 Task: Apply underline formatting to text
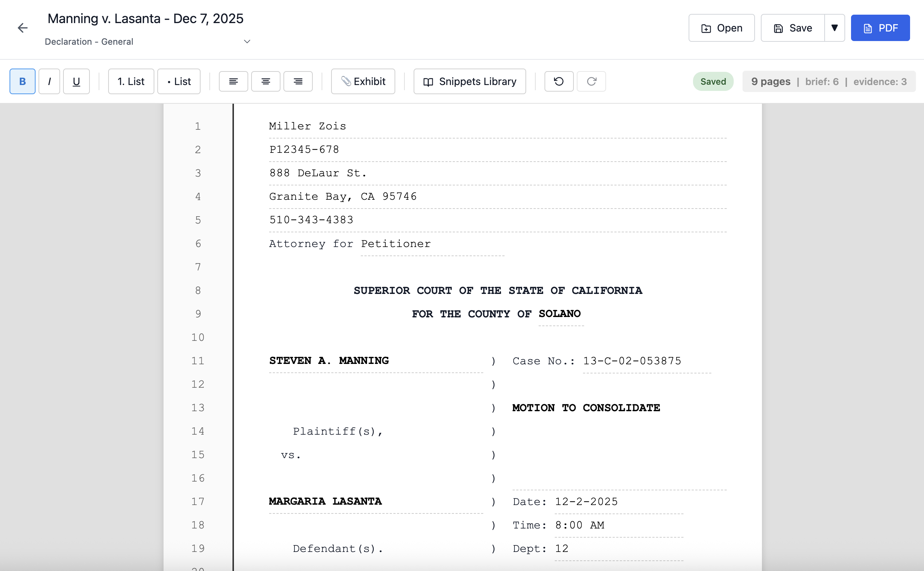coord(76,81)
